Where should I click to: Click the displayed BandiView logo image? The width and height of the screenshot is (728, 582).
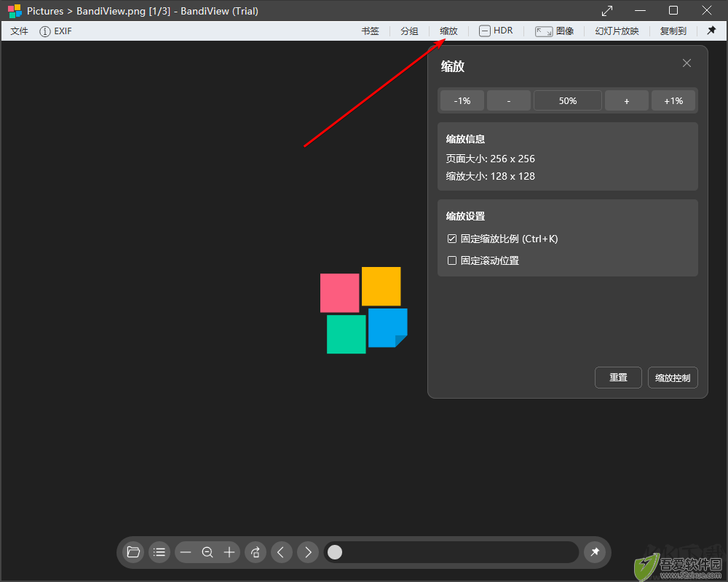[363, 310]
